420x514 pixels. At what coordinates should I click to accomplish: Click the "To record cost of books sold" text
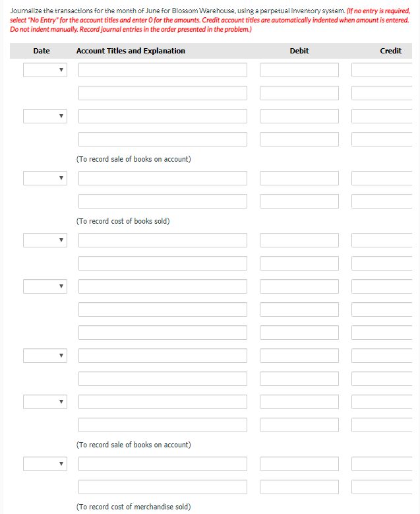[x=123, y=221]
